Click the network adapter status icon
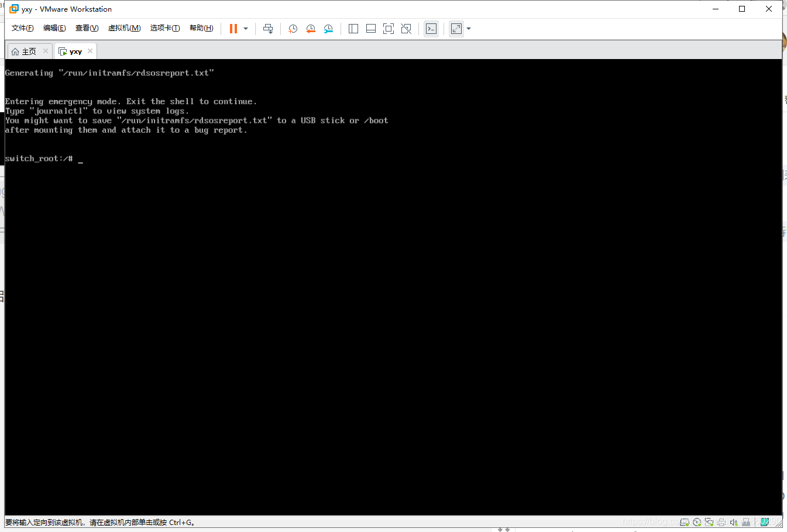 tap(709, 522)
